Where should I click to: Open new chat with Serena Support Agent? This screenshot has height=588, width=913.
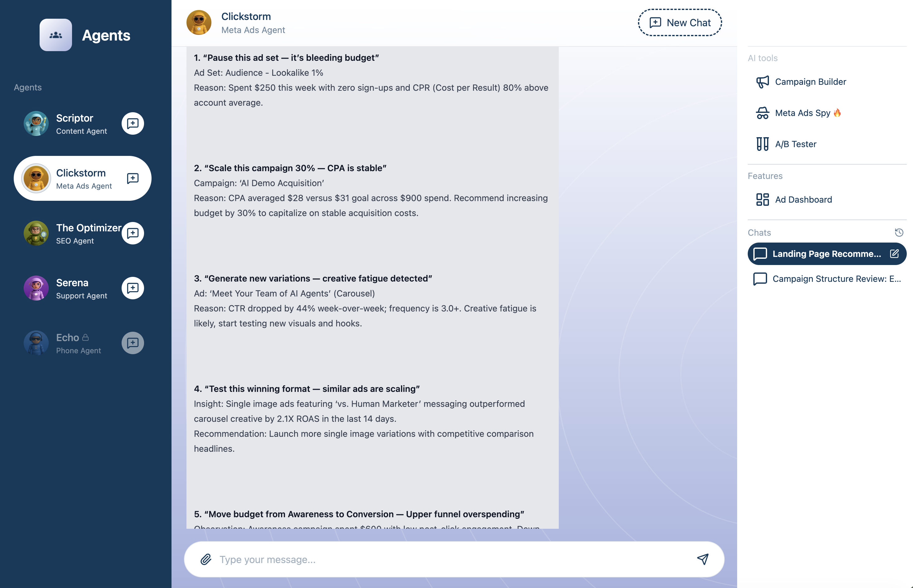click(133, 288)
